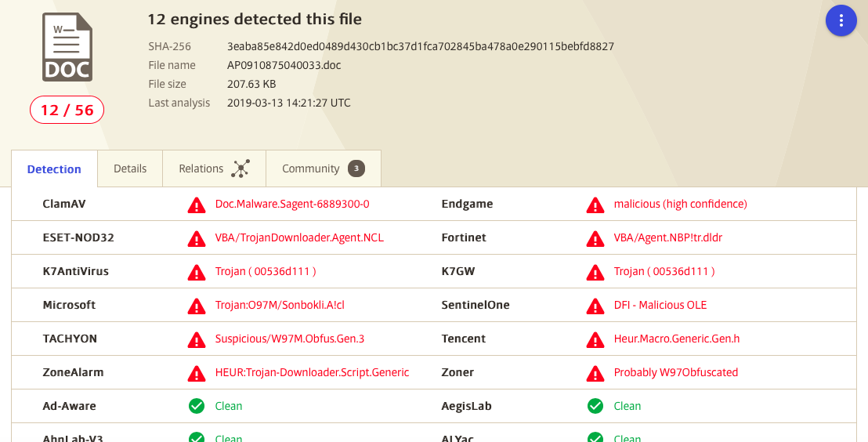The image size is (868, 442).
Task: Click the Relations graph network icon
Action: pyautogui.click(x=241, y=168)
